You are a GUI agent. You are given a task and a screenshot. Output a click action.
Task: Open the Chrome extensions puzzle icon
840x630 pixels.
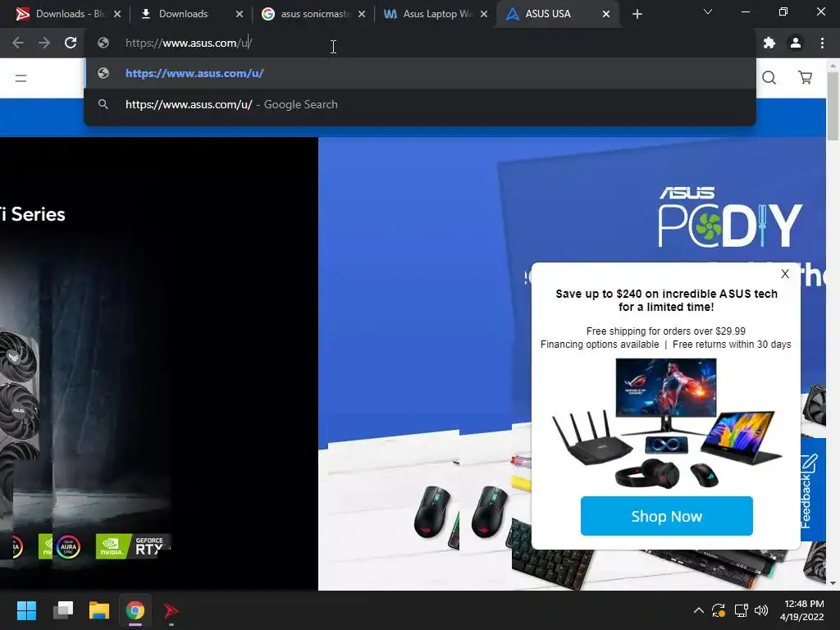click(x=769, y=43)
